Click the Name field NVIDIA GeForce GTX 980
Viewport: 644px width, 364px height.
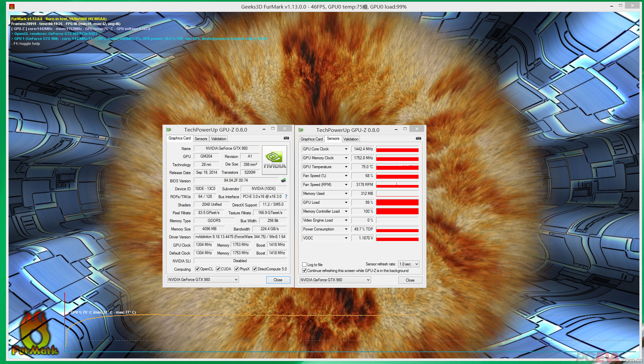pyautogui.click(x=227, y=148)
